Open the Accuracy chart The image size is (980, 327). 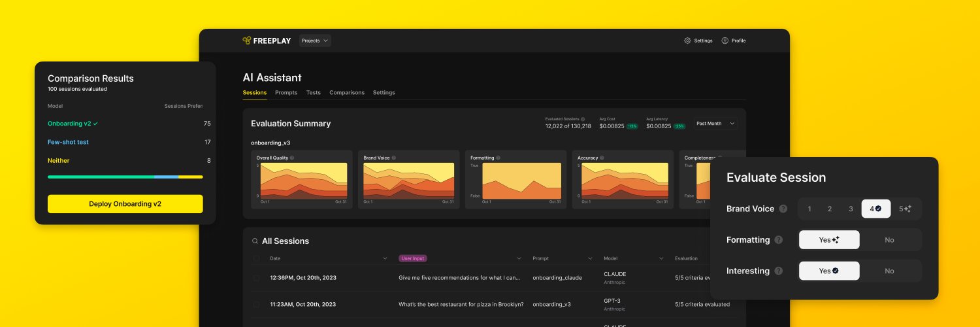623,180
